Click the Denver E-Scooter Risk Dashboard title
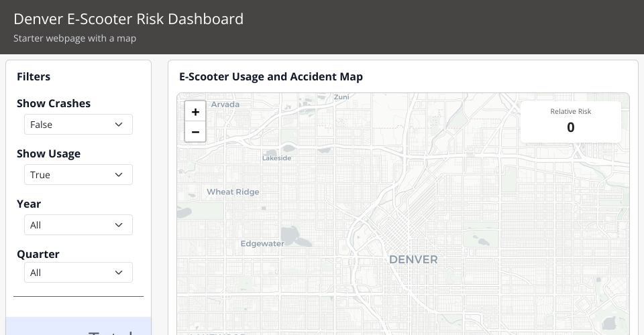 click(128, 19)
